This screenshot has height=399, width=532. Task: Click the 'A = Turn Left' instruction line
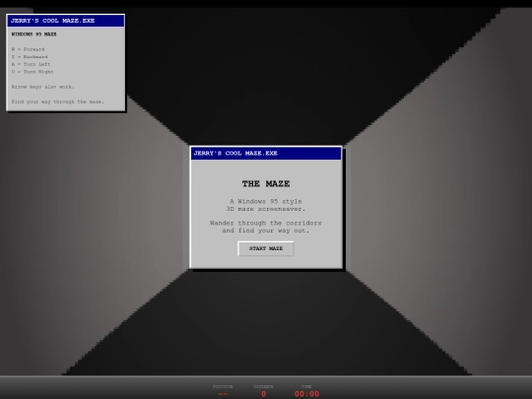(31, 64)
